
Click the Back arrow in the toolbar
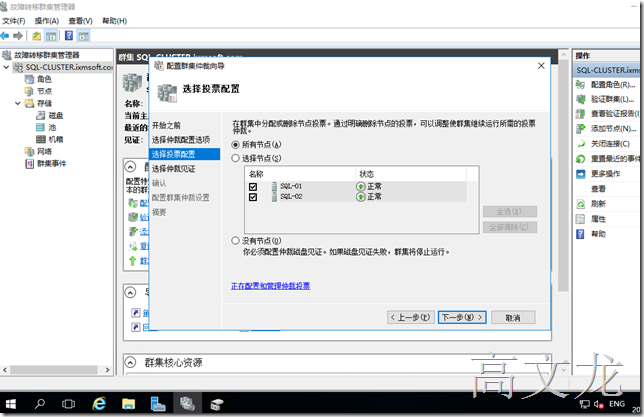(5, 36)
